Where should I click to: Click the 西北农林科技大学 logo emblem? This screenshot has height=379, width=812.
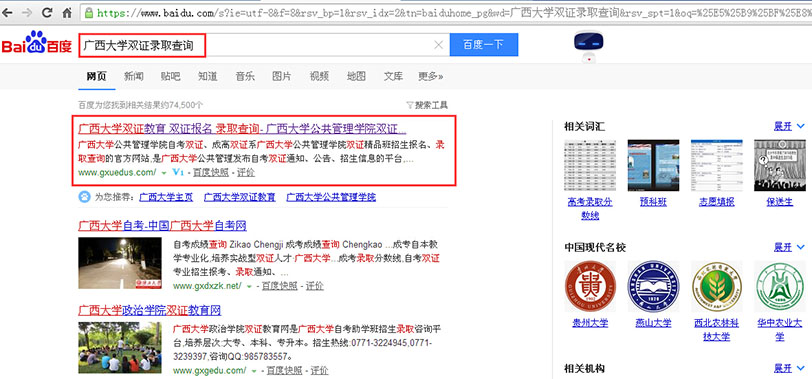point(716,286)
